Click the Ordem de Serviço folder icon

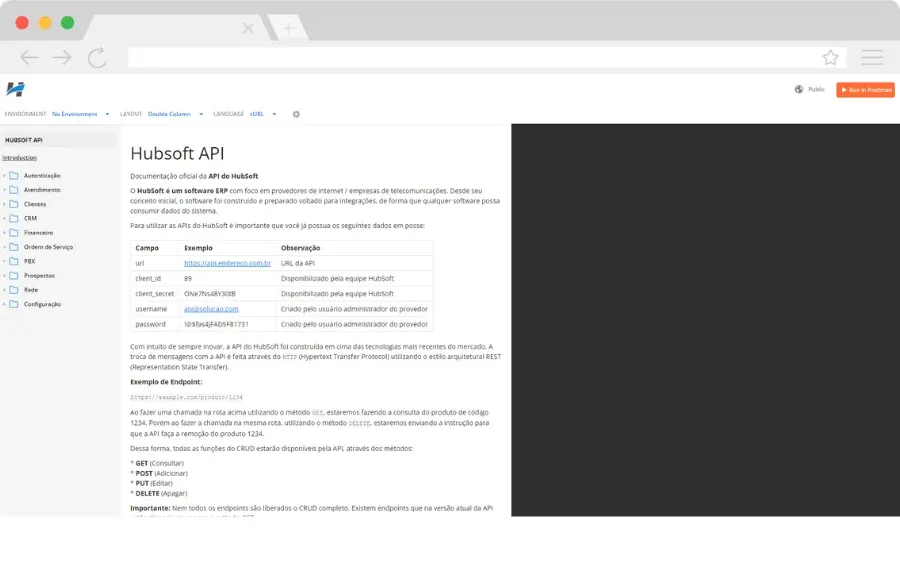(x=14, y=247)
